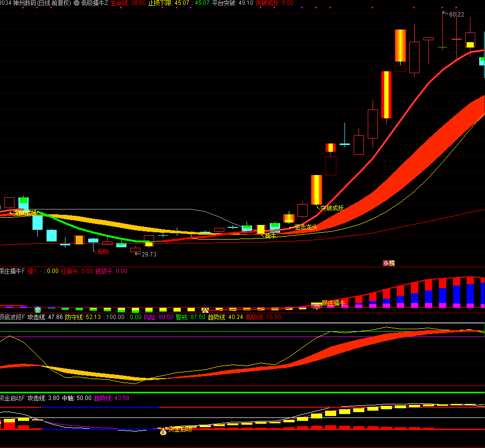Click the green round icon in 跟庄擒牛 panel
The image size is (485, 448).
point(37,309)
